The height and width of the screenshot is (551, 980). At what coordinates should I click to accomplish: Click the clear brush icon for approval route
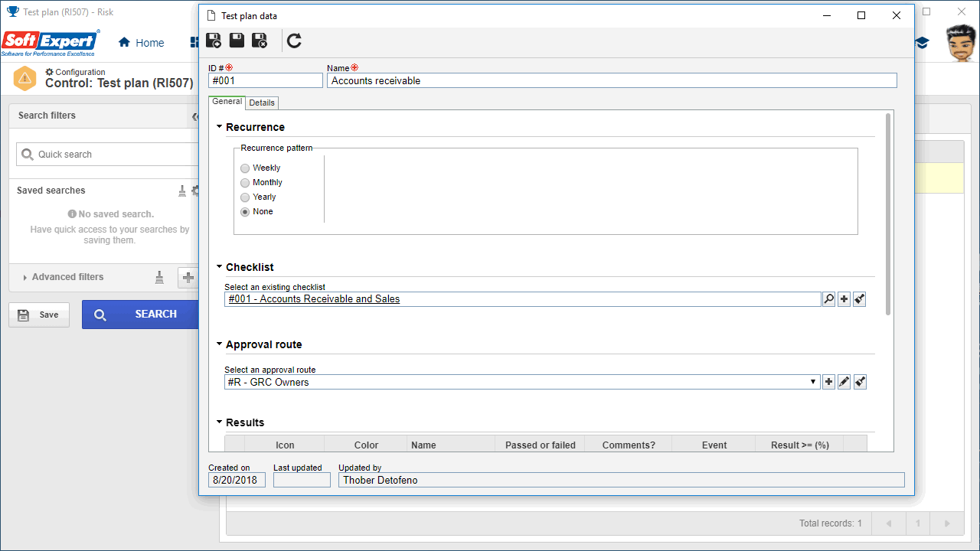pyautogui.click(x=860, y=382)
